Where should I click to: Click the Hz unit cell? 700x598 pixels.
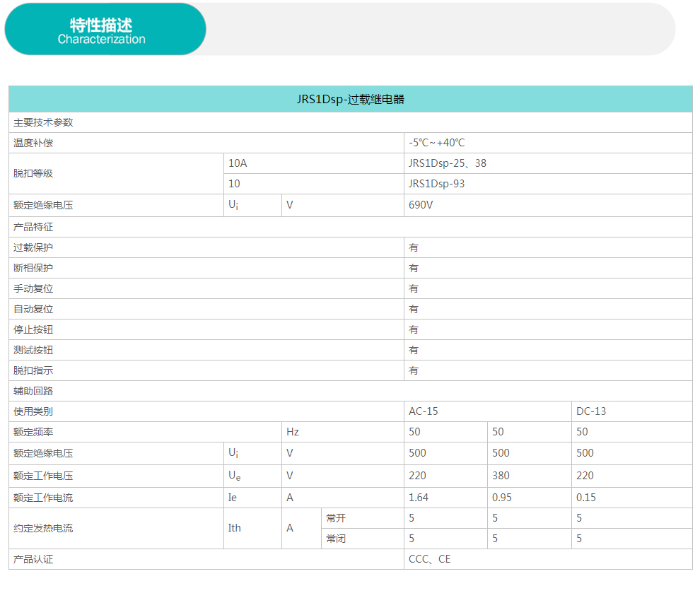tap(342, 432)
